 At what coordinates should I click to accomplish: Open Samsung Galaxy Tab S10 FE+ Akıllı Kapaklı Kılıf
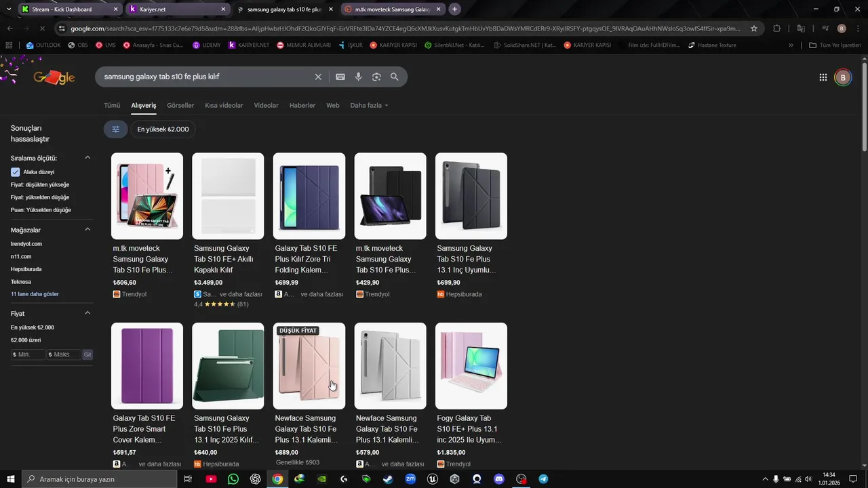(228, 259)
